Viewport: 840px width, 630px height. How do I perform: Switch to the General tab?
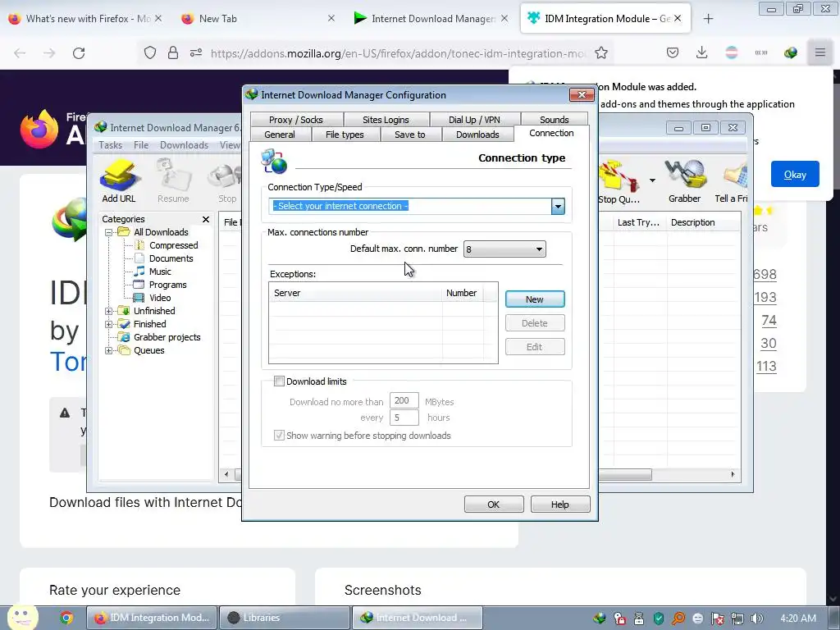coord(280,135)
